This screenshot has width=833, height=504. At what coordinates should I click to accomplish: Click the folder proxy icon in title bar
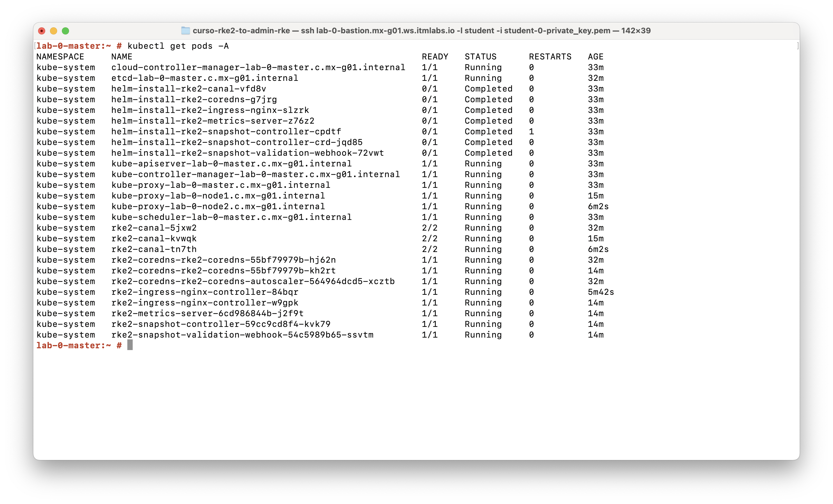[x=185, y=31]
